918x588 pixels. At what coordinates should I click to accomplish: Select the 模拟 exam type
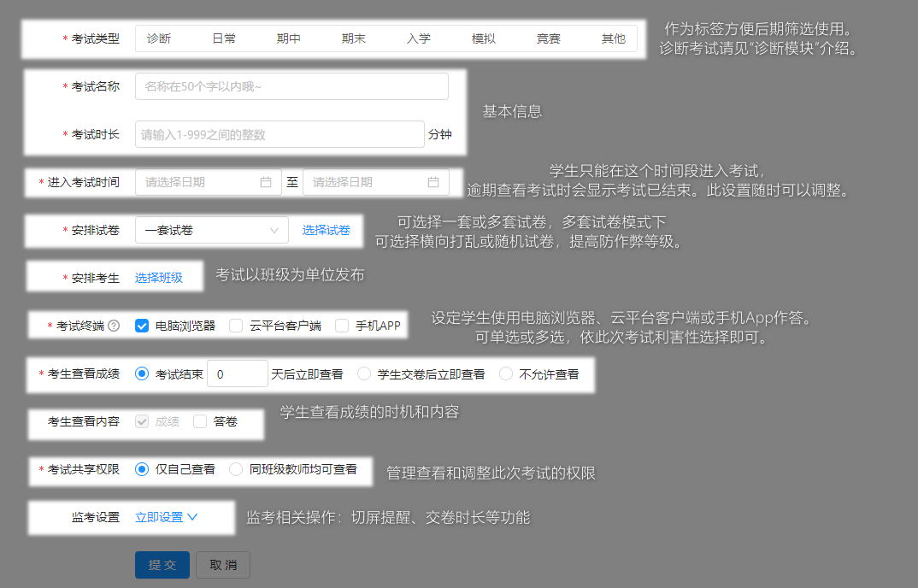[484, 38]
